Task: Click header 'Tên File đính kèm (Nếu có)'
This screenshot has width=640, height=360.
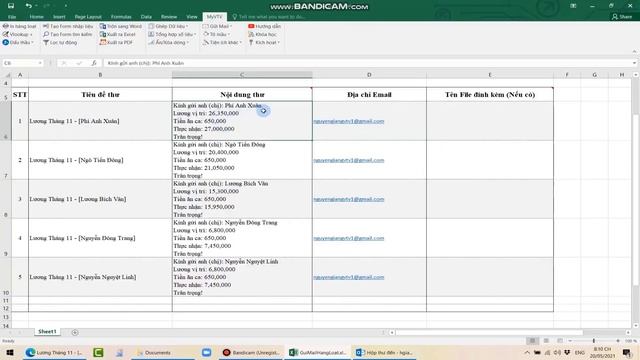Action: pyautogui.click(x=490, y=94)
